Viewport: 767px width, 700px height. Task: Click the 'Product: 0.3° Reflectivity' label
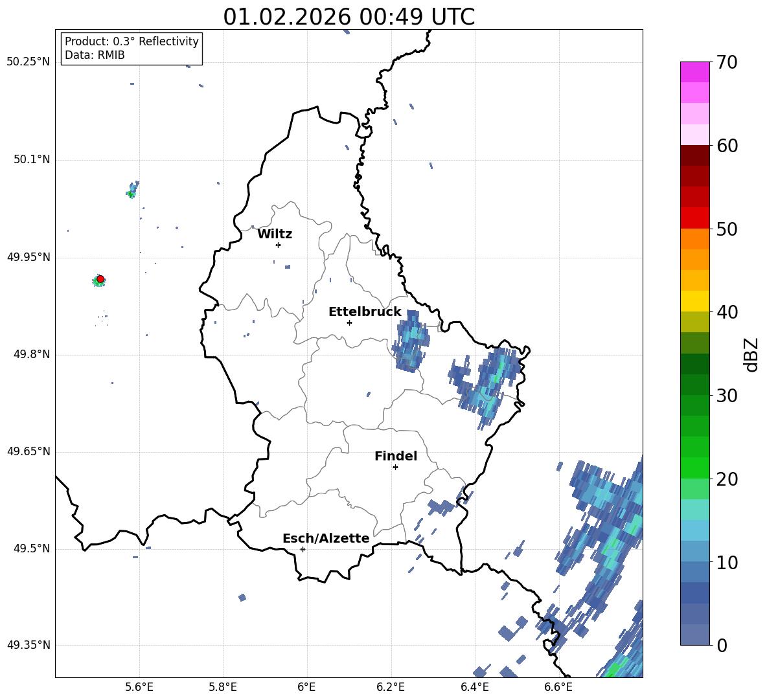coord(132,41)
